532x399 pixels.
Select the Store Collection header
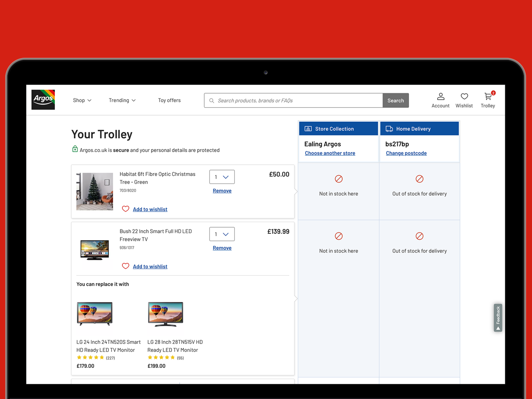coord(338,129)
